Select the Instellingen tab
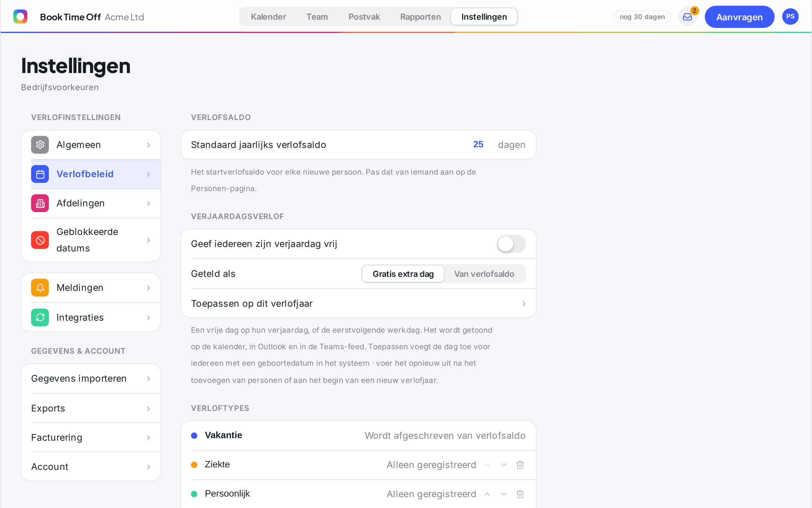The height and width of the screenshot is (508, 812). tap(484, 17)
